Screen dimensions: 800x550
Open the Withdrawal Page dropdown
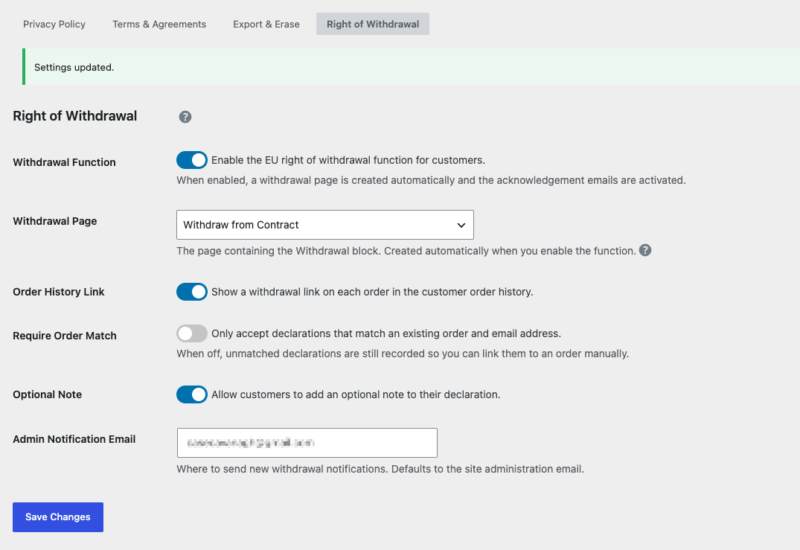pos(325,225)
